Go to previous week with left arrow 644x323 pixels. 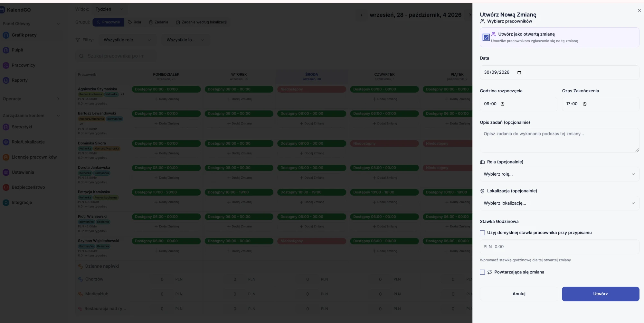pyautogui.click(x=361, y=15)
